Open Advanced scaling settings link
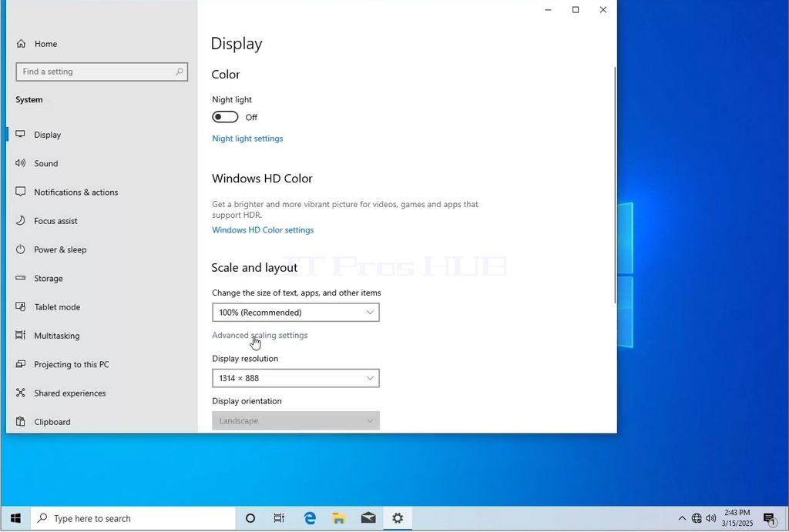 tap(260, 335)
